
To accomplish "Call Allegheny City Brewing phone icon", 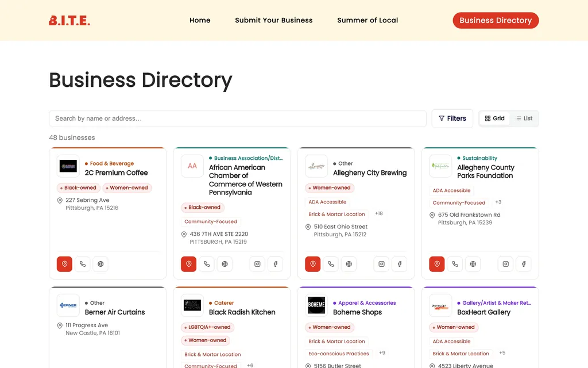I will click(x=331, y=264).
